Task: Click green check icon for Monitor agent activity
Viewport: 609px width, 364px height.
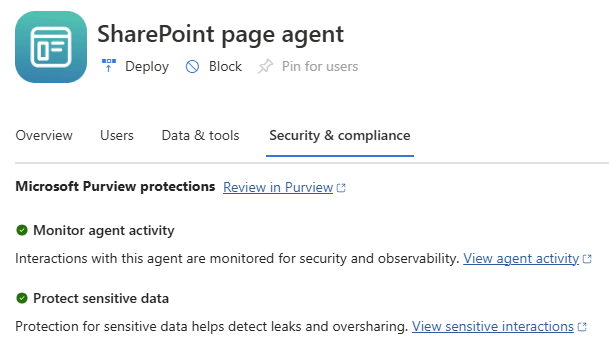Action: point(22,230)
